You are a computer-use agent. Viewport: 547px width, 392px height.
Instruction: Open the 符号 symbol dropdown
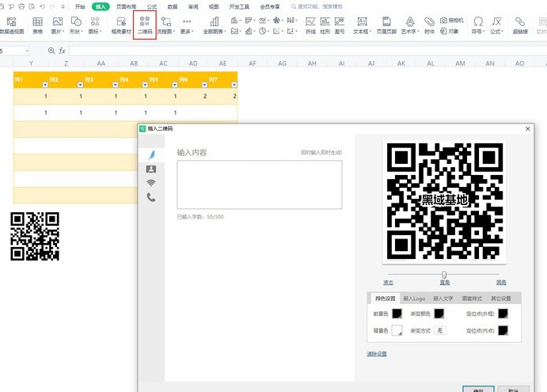click(478, 25)
